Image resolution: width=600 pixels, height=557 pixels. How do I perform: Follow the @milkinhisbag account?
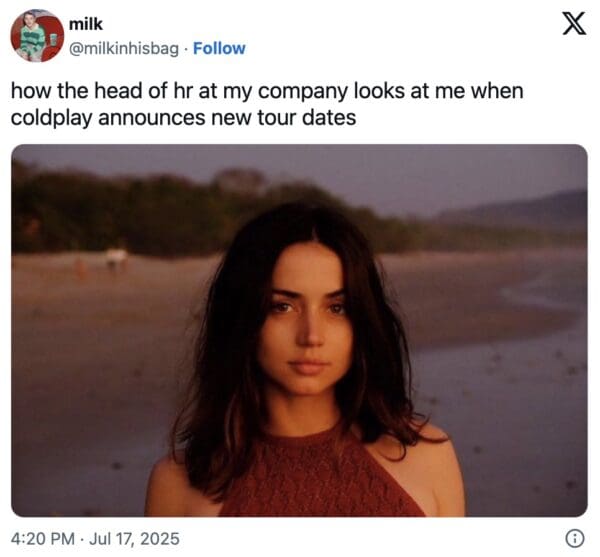[x=219, y=48]
